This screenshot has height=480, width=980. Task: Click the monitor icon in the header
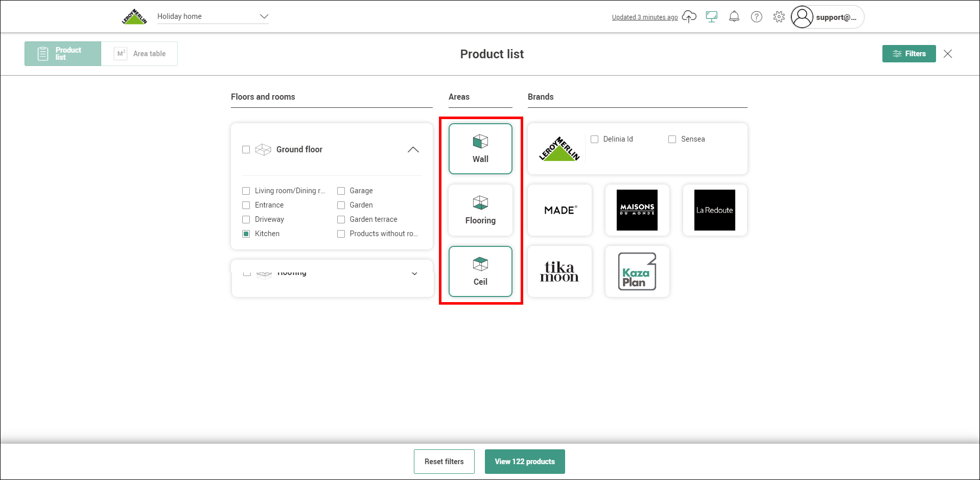tap(711, 16)
